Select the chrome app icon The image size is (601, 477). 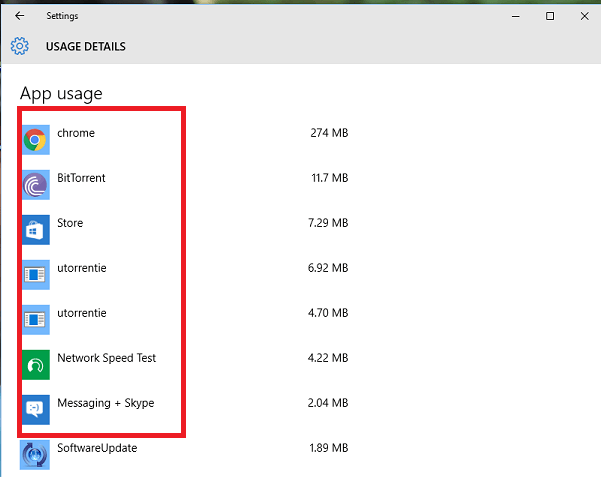click(36, 140)
